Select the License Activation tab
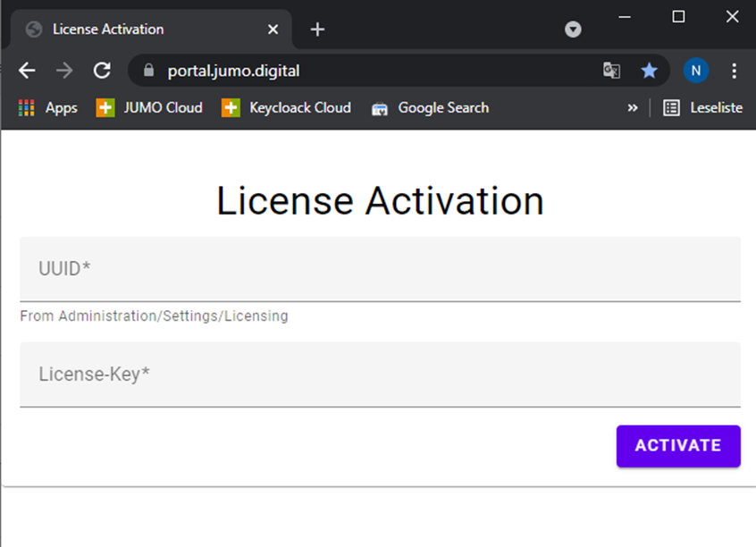 (x=134, y=29)
